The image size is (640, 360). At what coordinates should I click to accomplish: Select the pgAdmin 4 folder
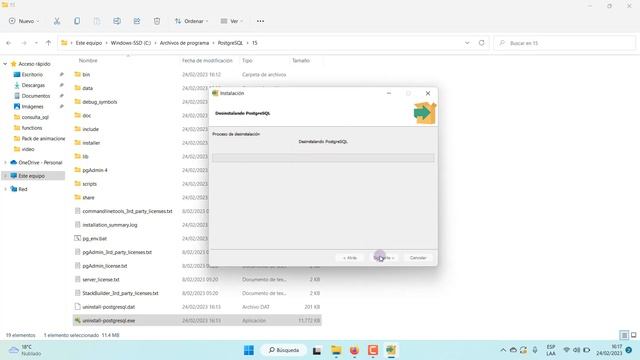pyautogui.click(x=95, y=170)
